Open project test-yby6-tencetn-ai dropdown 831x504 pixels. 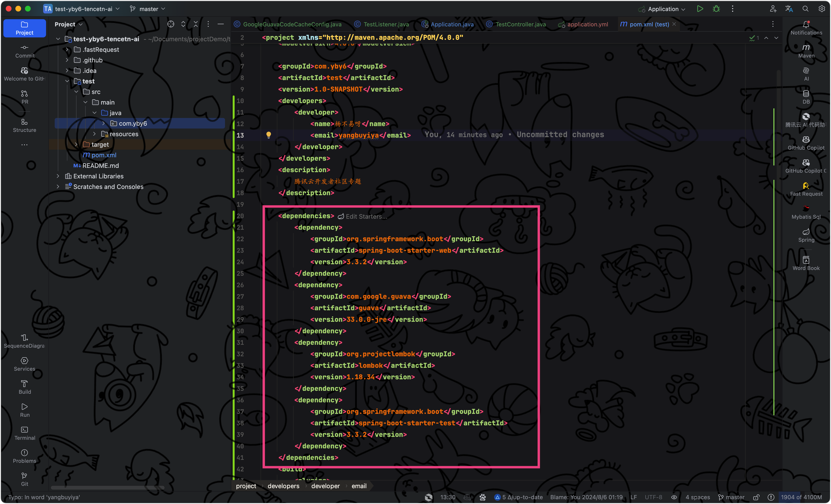82,9
